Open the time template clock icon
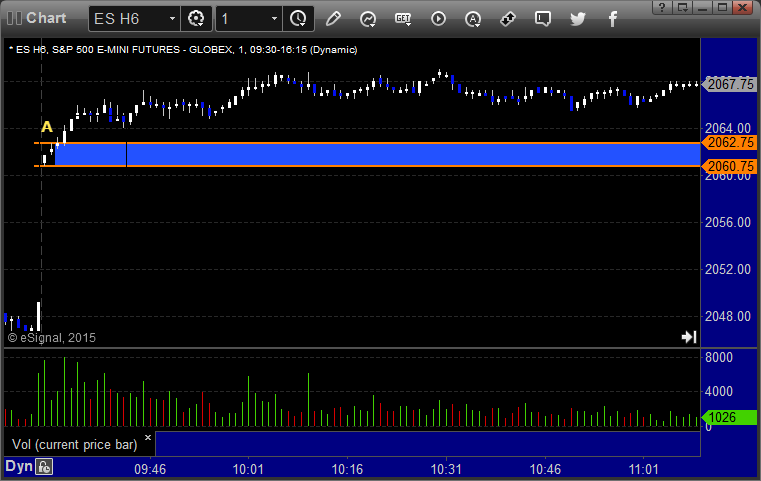 (298, 19)
